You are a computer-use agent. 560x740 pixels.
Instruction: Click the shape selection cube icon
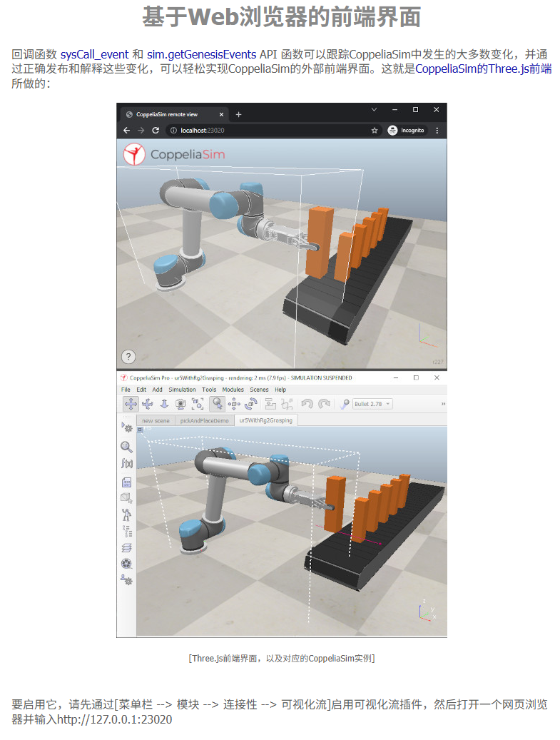pos(126,498)
